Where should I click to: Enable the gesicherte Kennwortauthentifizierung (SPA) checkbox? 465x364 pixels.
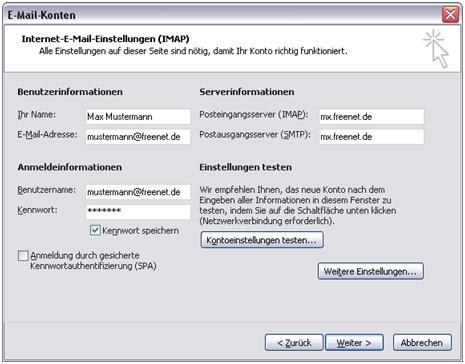pos(23,256)
